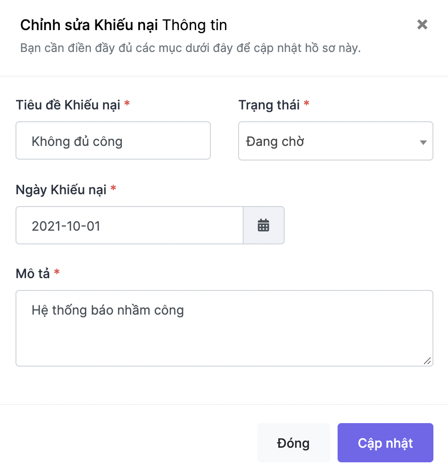Click the Mô tả label
Screen dimensions: 448x476
[x=33, y=274]
